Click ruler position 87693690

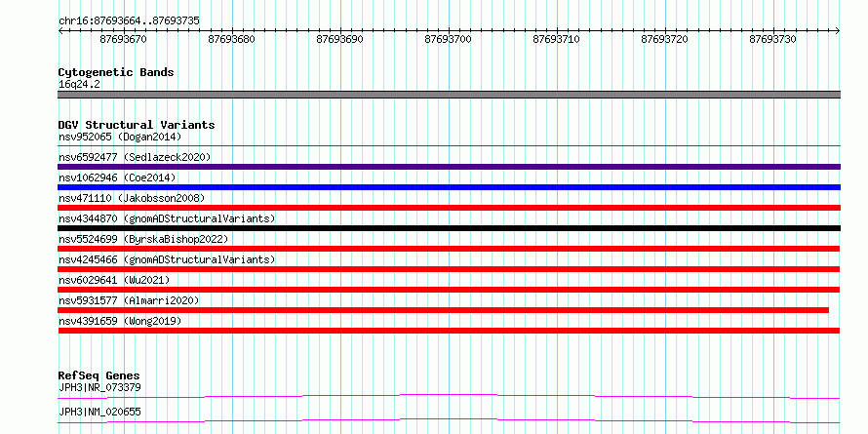[340, 39]
